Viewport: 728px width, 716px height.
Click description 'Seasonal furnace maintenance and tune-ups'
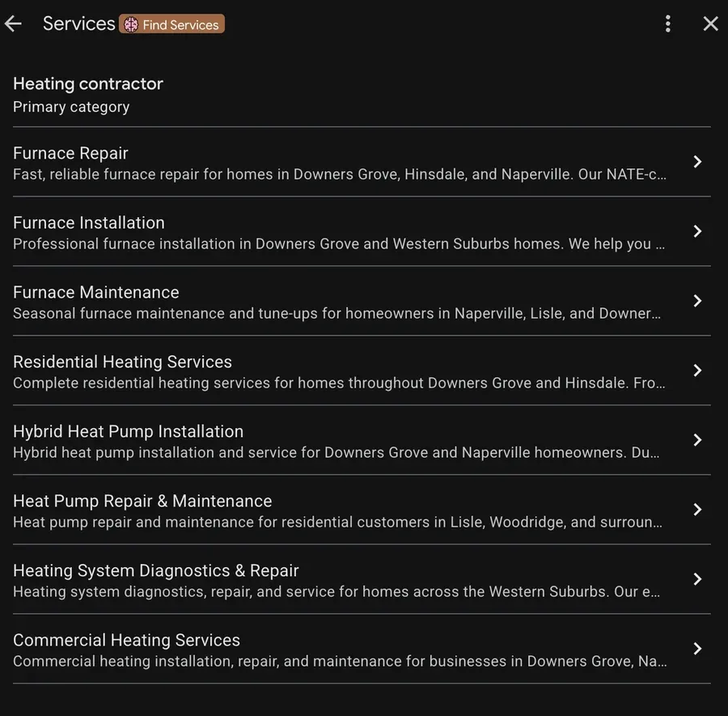pyautogui.click(x=337, y=314)
